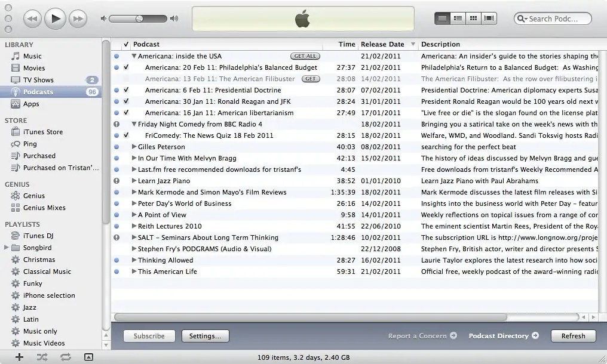
Task: Click the volume slider knob
Action: coord(139,18)
